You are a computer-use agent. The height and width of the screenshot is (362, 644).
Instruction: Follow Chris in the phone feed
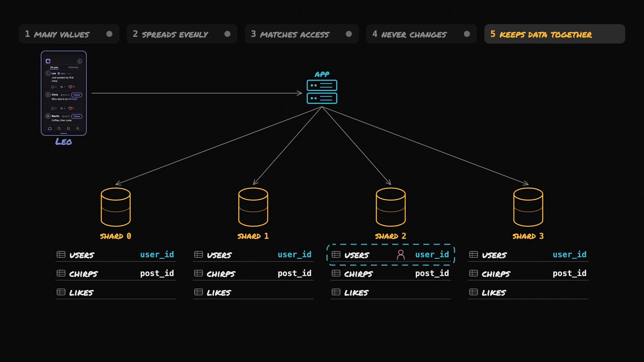77,95
